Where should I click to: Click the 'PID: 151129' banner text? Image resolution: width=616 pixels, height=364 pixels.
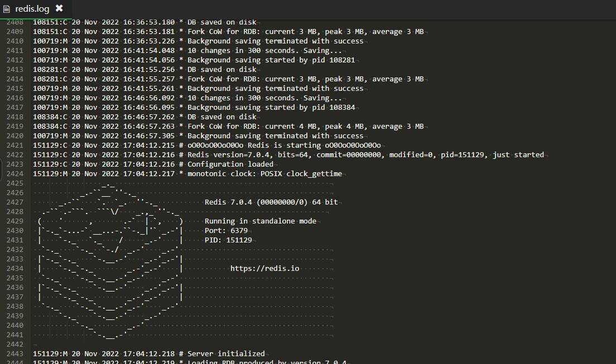point(228,240)
